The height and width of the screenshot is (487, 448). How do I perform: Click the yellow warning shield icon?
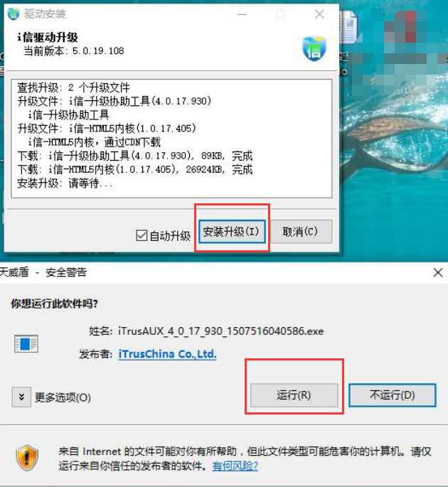point(27,457)
